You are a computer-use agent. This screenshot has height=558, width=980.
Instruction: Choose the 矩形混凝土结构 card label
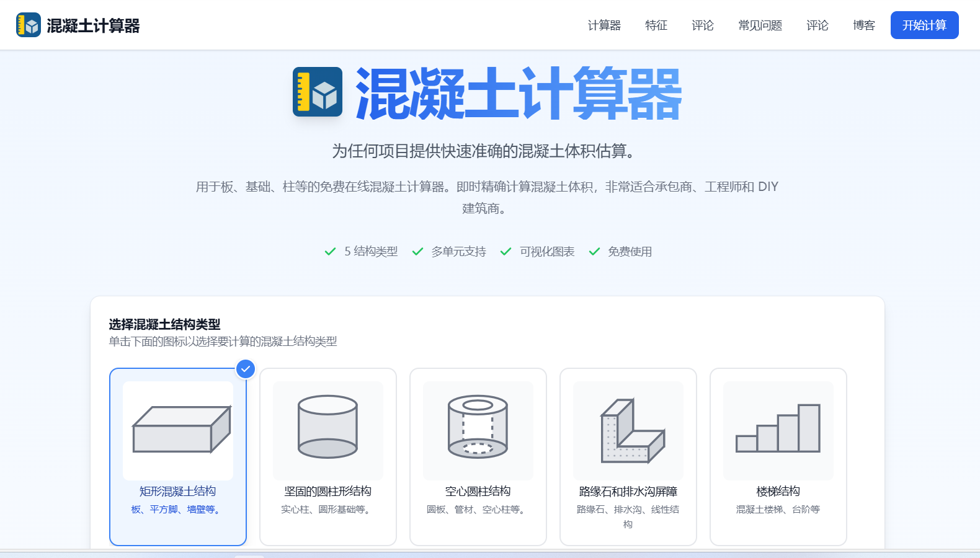(178, 491)
